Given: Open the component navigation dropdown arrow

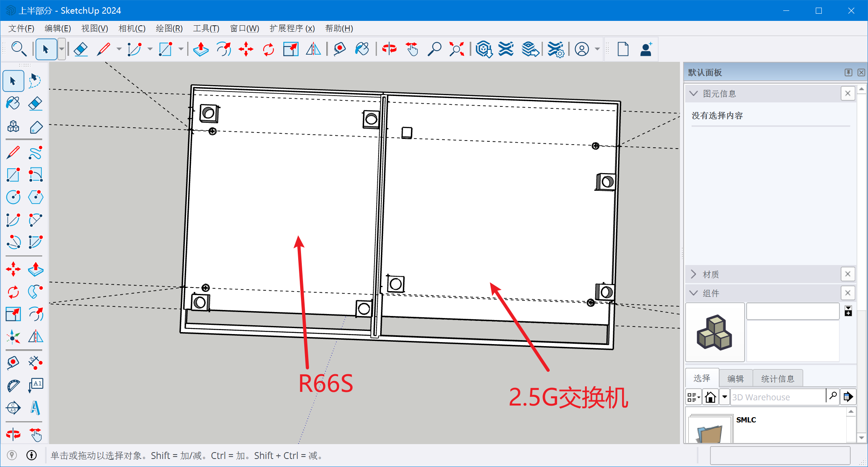Looking at the screenshot, I should (724, 397).
